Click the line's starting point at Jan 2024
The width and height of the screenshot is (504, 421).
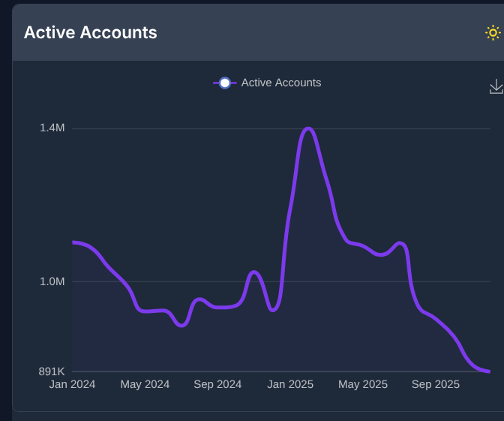click(73, 242)
